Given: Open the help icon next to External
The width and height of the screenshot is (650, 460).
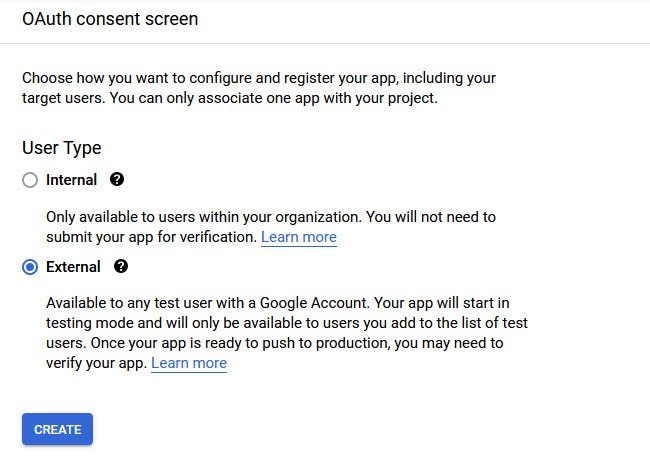Looking at the screenshot, I should coord(121,266).
